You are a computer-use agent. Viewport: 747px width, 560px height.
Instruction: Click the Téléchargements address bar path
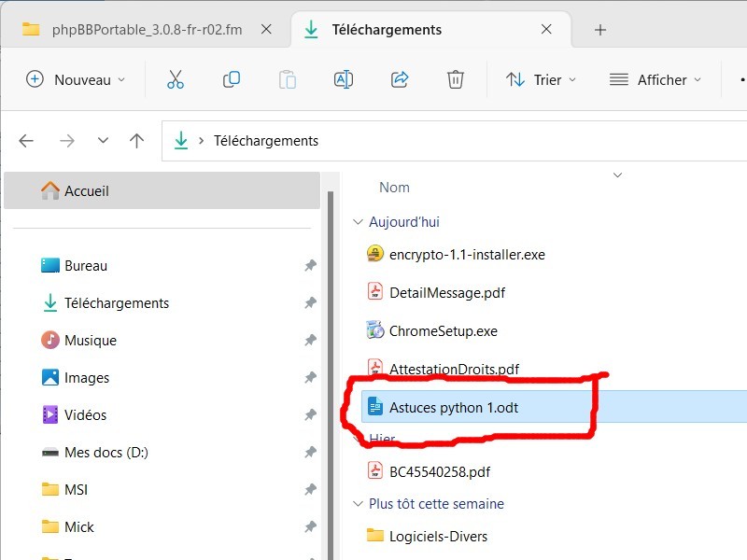[266, 141]
